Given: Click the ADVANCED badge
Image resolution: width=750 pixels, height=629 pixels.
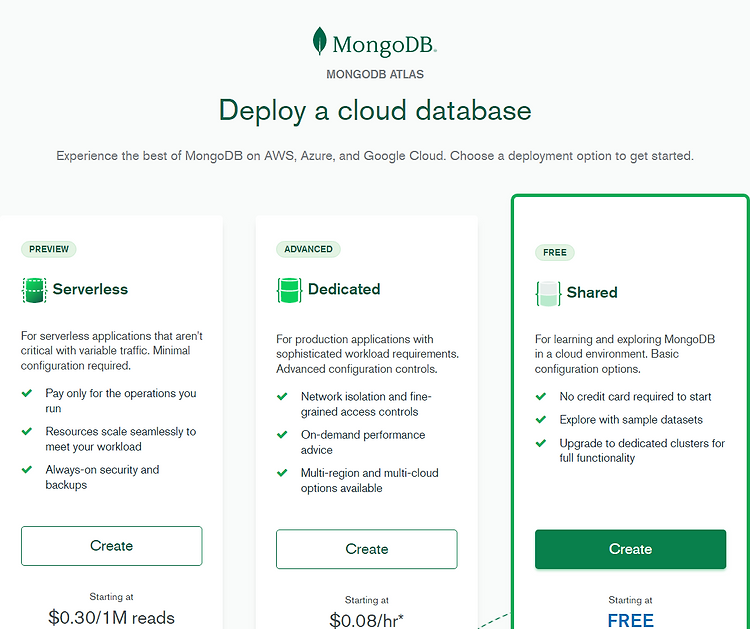Looking at the screenshot, I should pyautogui.click(x=308, y=249).
